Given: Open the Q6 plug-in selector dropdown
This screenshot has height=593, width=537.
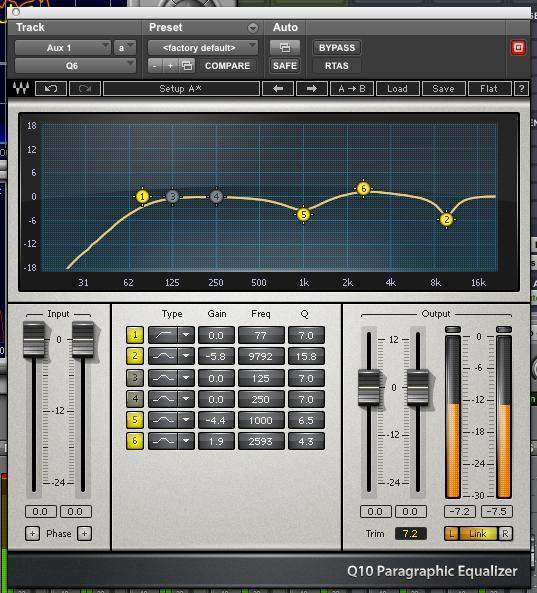Looking at the screenshot, I should [x=75, y=66].
